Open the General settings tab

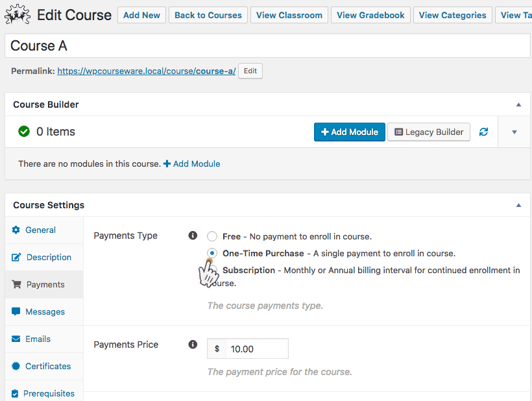coord(44,230)
